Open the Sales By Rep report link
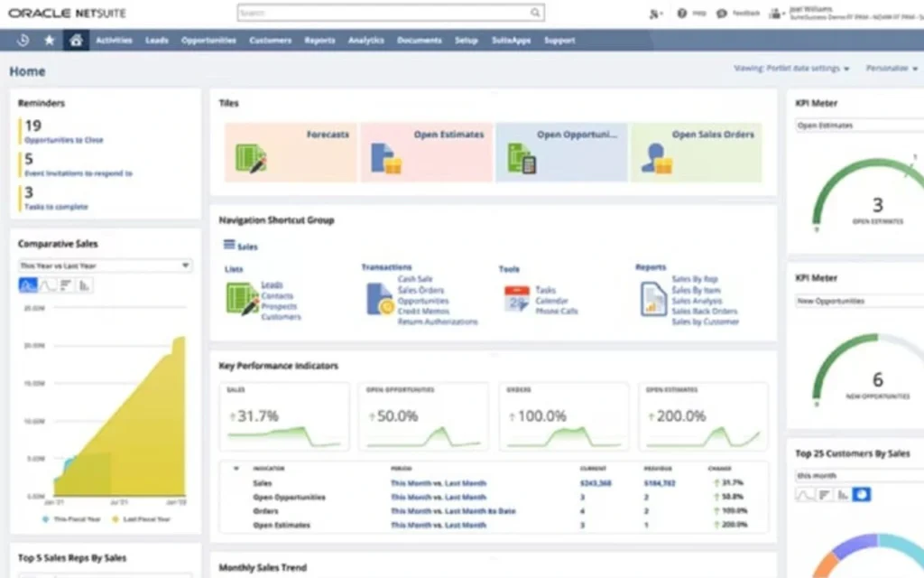This screenshot has width=924, height=578. coord(694,280)
